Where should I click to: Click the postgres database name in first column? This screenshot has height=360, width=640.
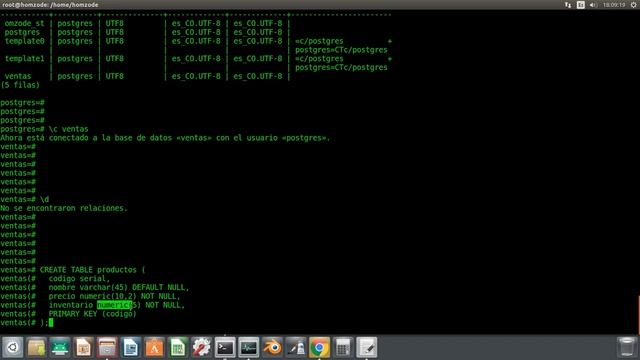tap(22, 32)
